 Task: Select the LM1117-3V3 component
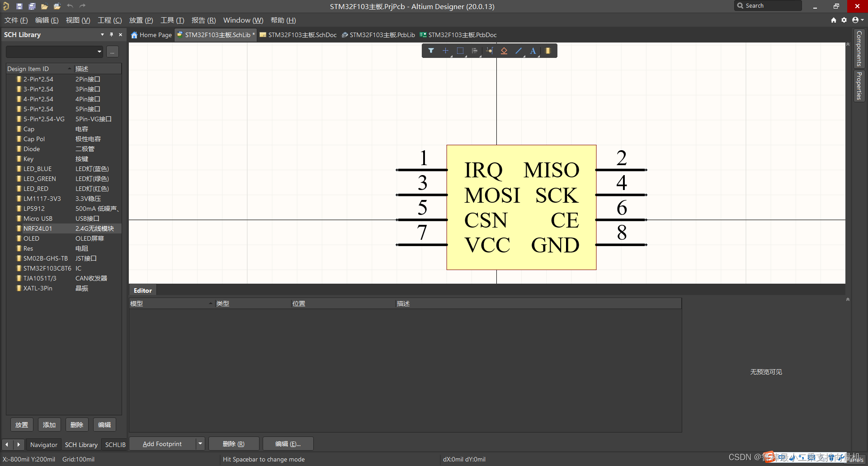point(64,199)
